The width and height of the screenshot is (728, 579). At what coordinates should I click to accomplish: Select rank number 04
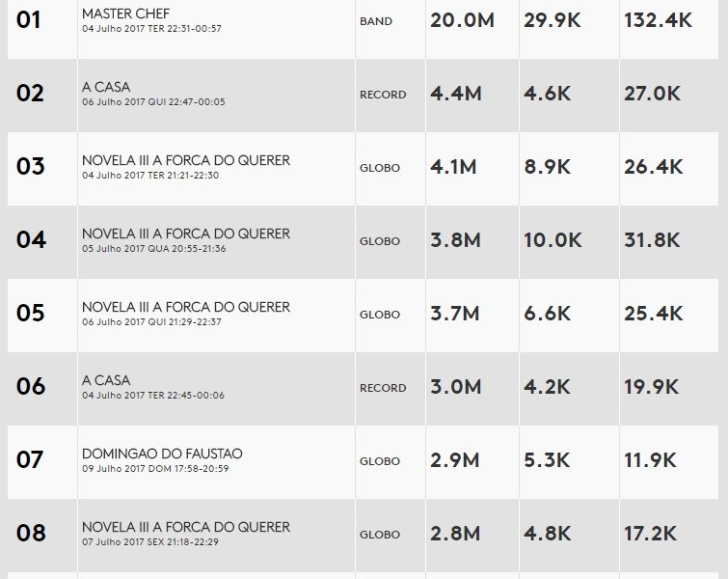(31, 240)
